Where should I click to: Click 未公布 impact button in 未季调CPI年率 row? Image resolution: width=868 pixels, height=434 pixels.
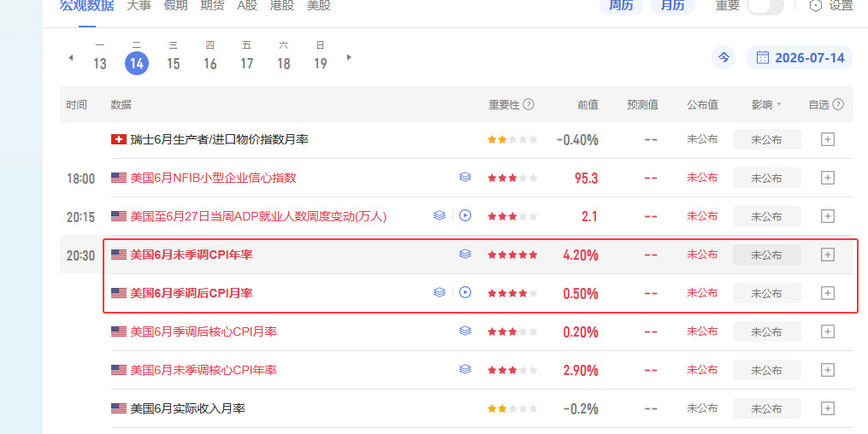click(x=767, y=255)
